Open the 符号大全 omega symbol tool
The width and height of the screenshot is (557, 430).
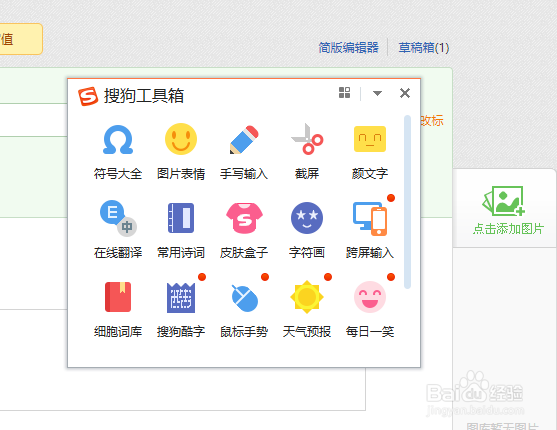(x=118, y=140)
